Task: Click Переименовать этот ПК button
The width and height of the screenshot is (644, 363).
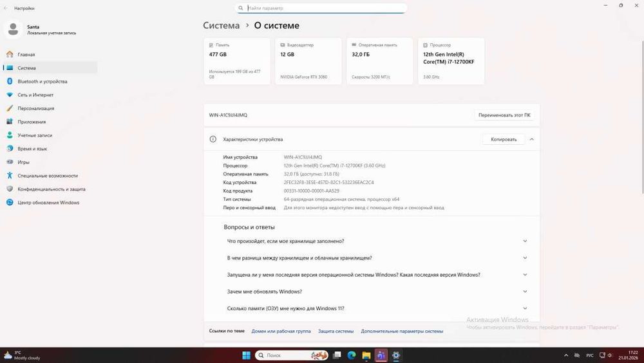Action: (x=504, y=115)
